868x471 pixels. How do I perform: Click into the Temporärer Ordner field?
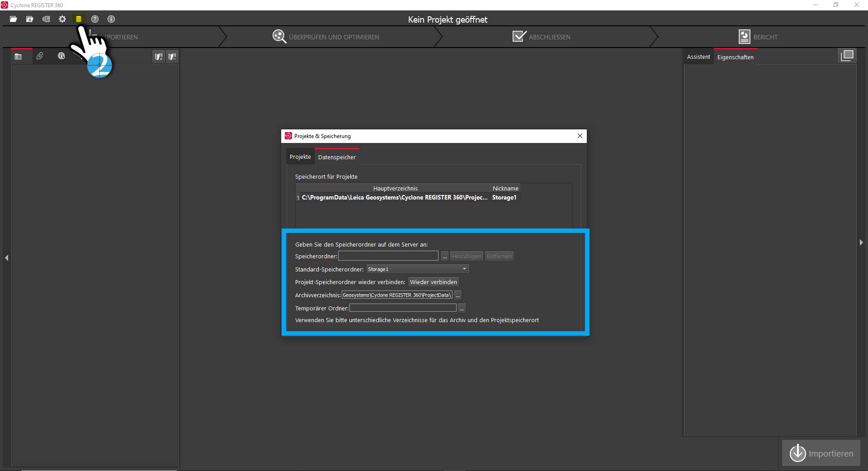point(403,308)
